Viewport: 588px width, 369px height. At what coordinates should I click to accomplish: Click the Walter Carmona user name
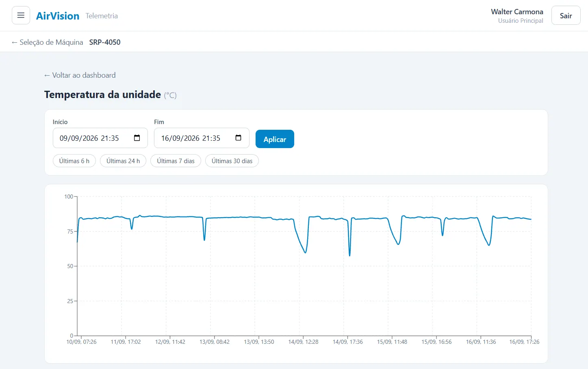(x=517, y=12)
